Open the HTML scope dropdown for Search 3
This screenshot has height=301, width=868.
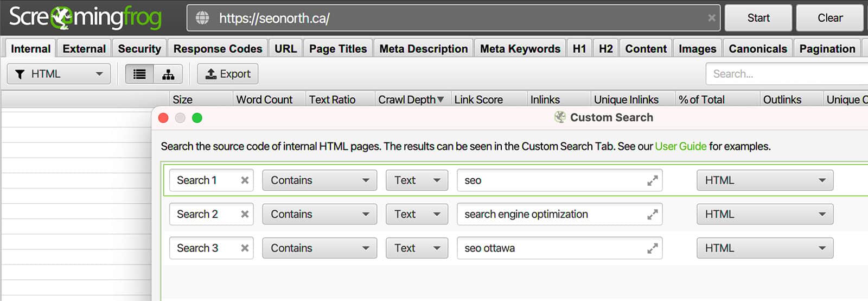pyautogui.click(x=765, y=248)
